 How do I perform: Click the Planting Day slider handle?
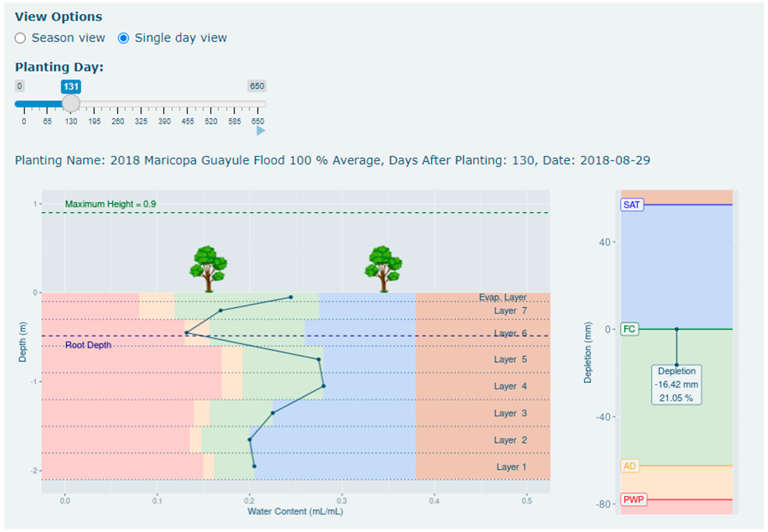click(71, 103)
